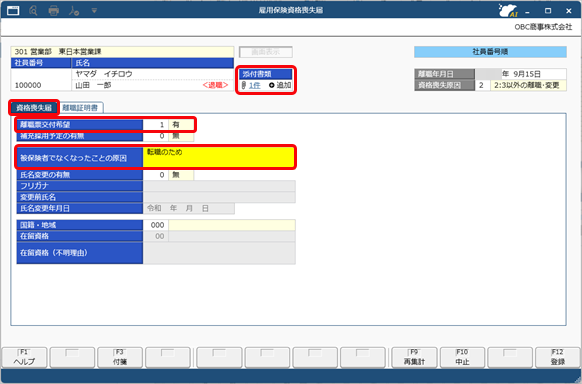The height and width of the screenshot is (384, 582).
Task: Click the window menu icon in title bar
Action: coord(13,10)
